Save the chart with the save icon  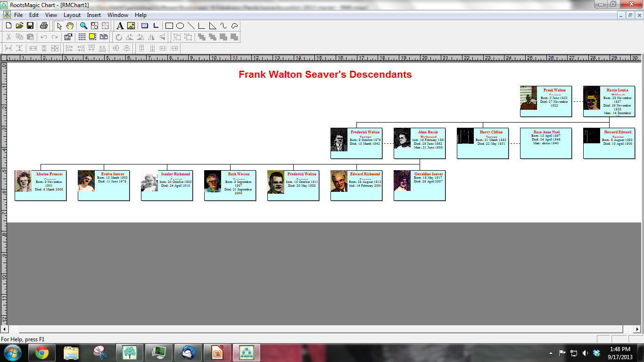30,25
